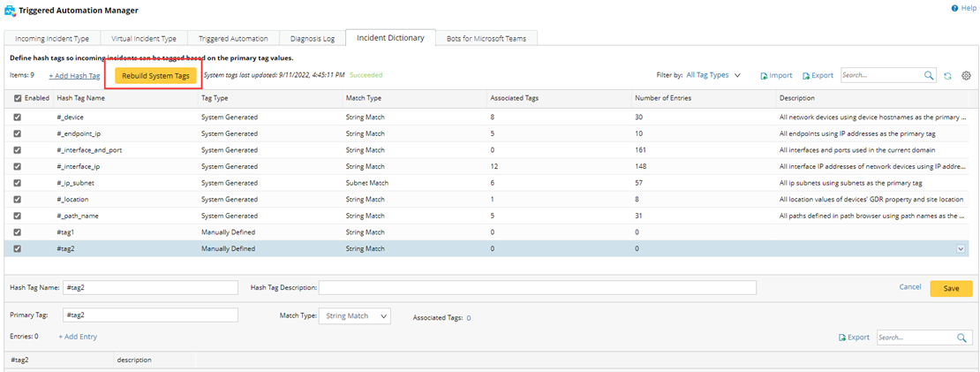
Task: Open table settings gear icon
Action: 966,76
